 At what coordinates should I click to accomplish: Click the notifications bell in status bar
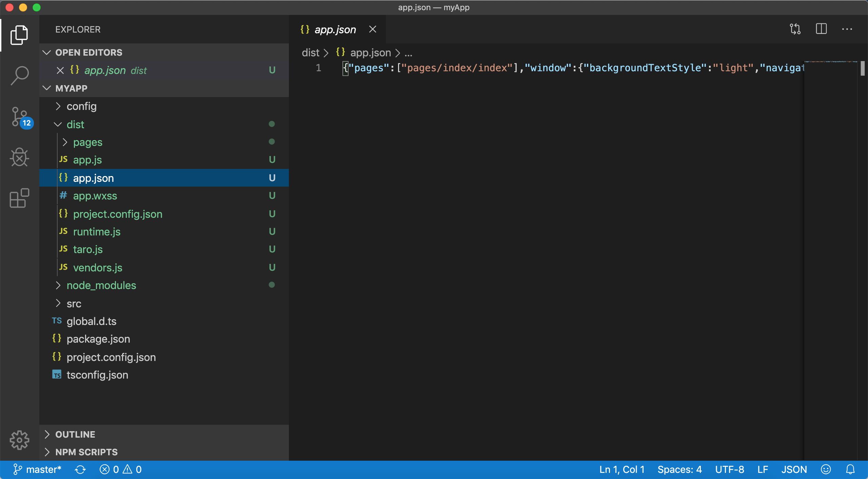(850, 470)
